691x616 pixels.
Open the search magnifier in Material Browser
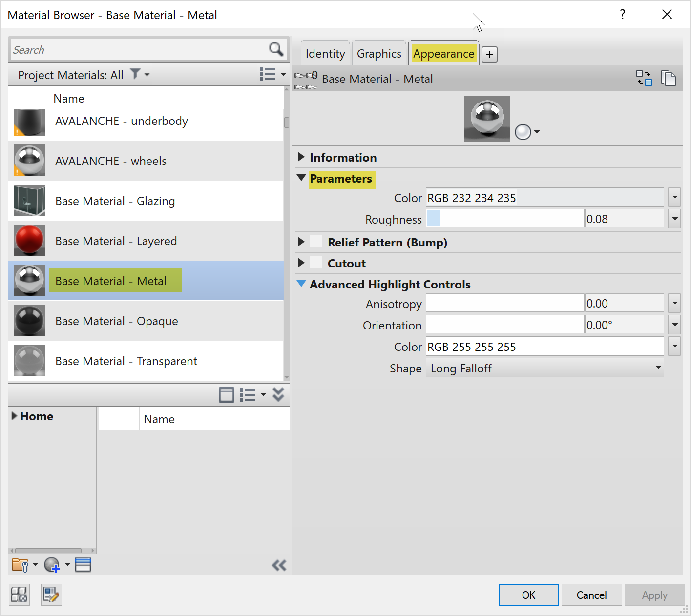click(275, 49)
